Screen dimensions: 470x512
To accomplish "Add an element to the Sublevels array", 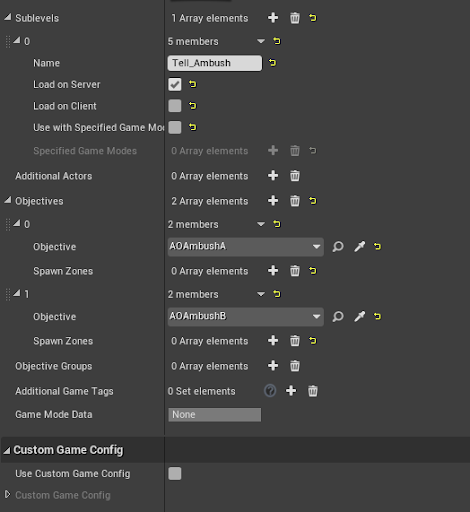I will pyautogui.click(x=273, y=18).
